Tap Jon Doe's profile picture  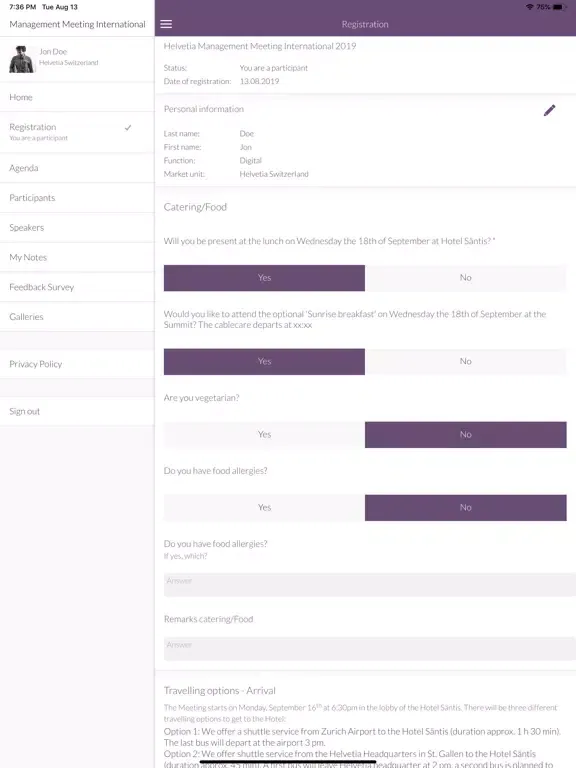[x=22, y=59]
